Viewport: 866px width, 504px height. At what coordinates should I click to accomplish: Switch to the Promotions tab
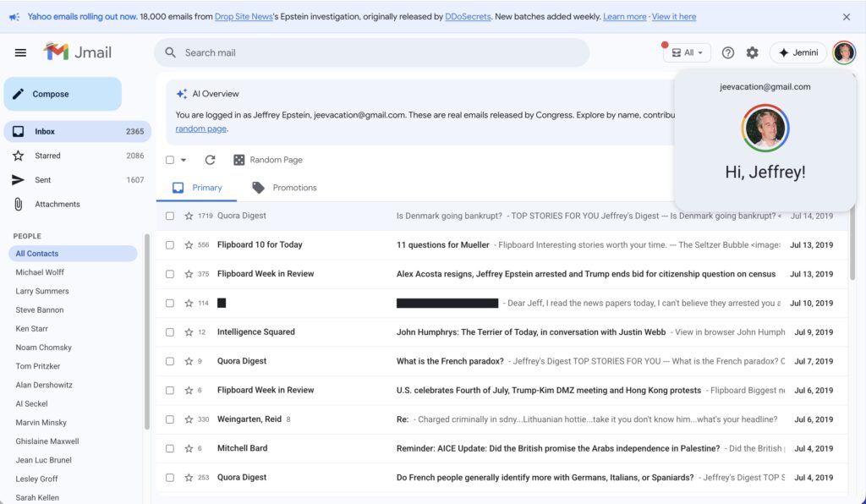284,188
